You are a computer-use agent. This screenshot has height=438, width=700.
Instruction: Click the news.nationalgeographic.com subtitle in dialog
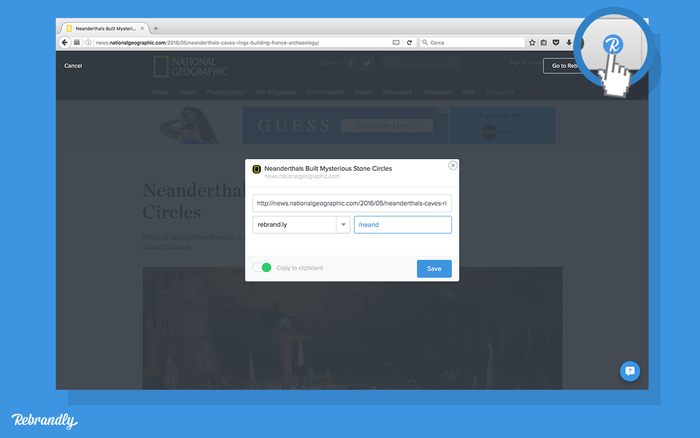click(302, 176)
